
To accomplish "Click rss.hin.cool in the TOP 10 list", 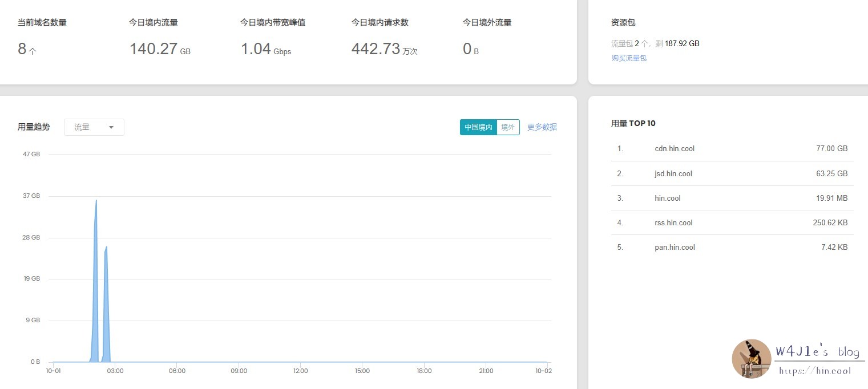I will [673, 222].
